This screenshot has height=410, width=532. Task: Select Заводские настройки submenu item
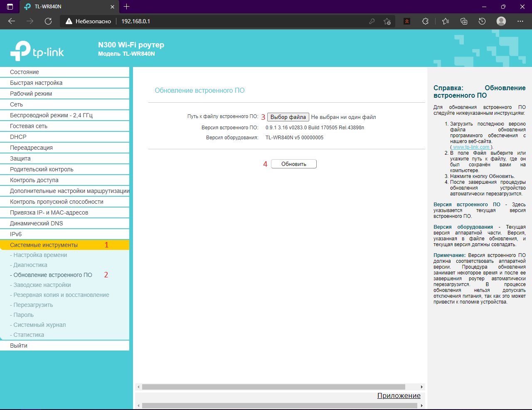42,285
